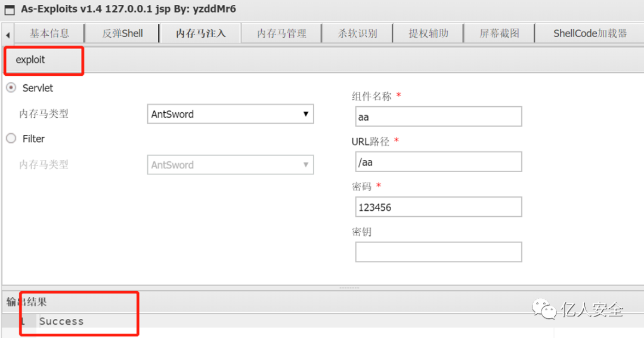Focus the 密码 input containing 123456

[x=439, y=207]
